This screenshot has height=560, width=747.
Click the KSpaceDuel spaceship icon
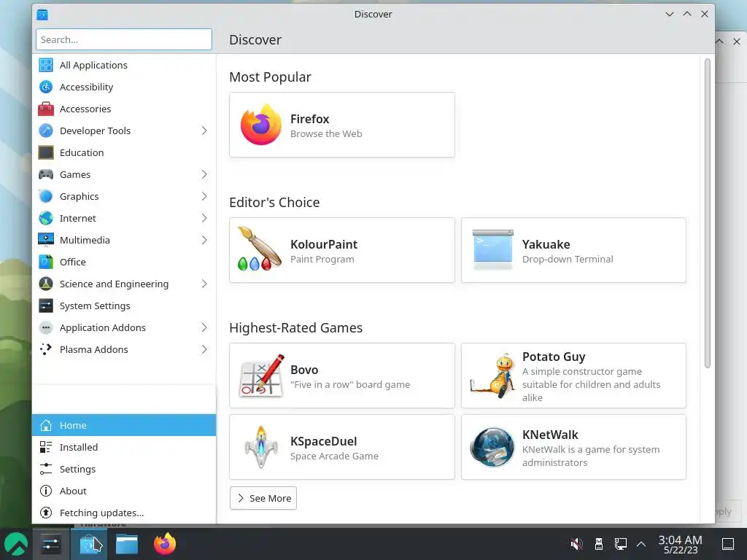point(261,447)
